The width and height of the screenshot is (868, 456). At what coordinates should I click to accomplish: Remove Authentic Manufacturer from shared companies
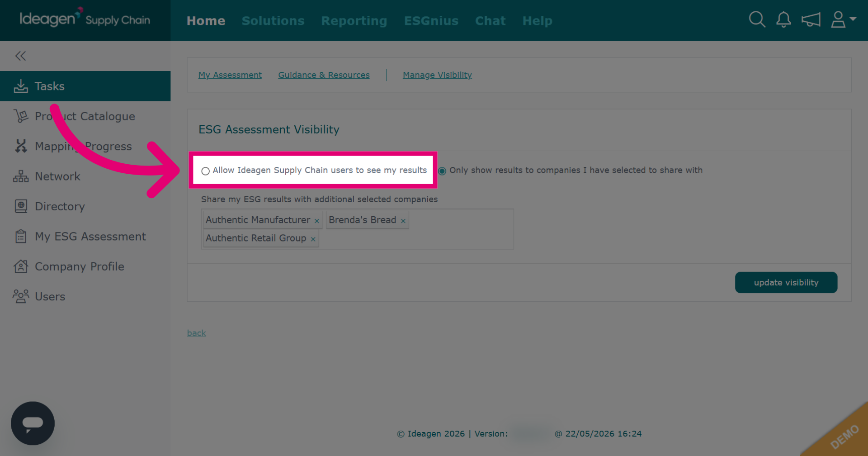point(317,221)
